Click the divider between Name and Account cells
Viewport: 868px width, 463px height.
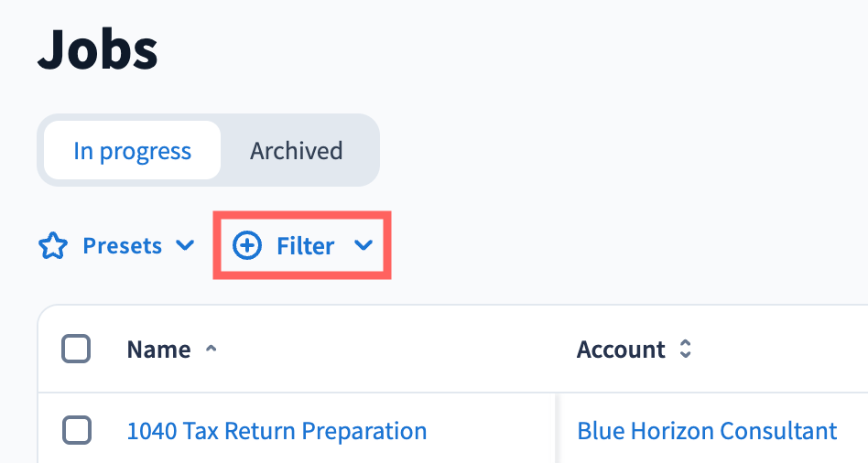(557, 430)
